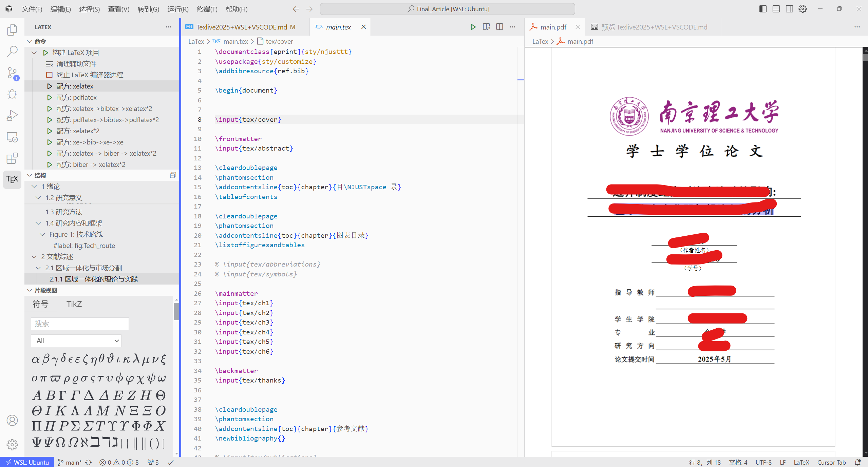Open the Extensions view icon

(x=12, y=158)
